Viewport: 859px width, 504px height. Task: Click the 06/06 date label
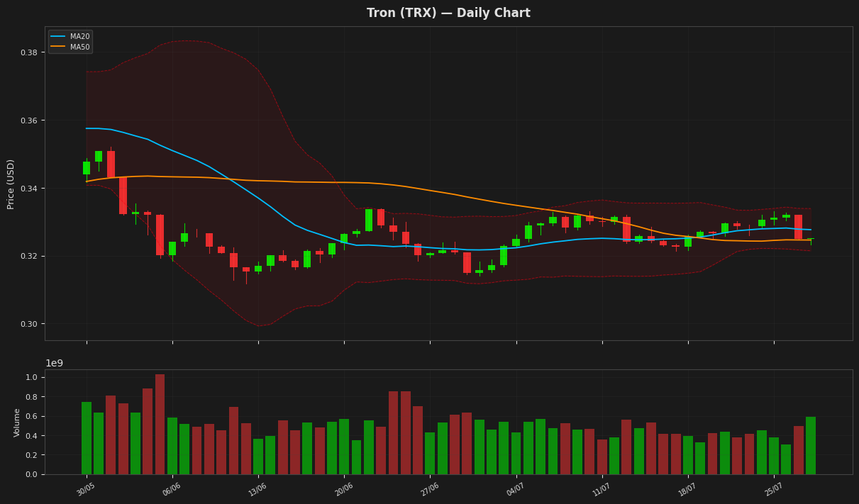point(172,489)
